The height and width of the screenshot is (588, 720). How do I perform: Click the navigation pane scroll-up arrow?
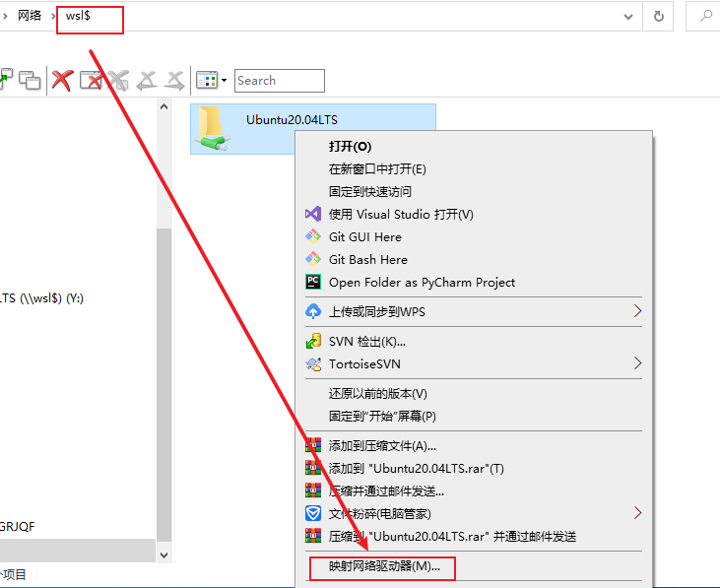pyautogui.click(x=164, y=107)
